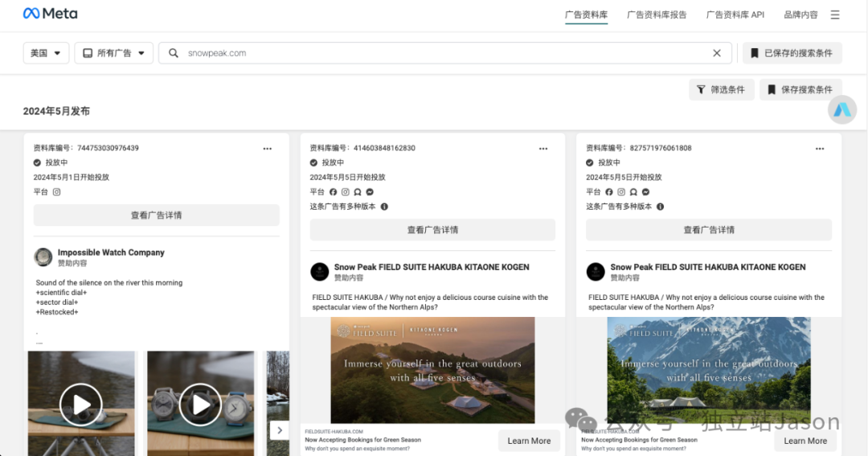Viewport: 868px width, 456px height.
Task: Switch to 广告资料库 tab
Action: point(586,15)
